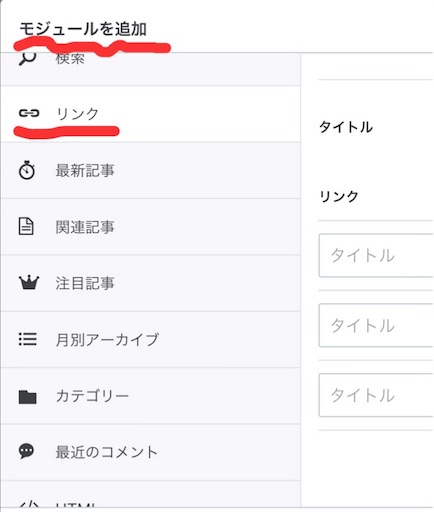The height and width of the screenshot is (512, 434).
Task: Choose the 最新記事 module text
Action: pyautogui.click(x=85, y=170)
